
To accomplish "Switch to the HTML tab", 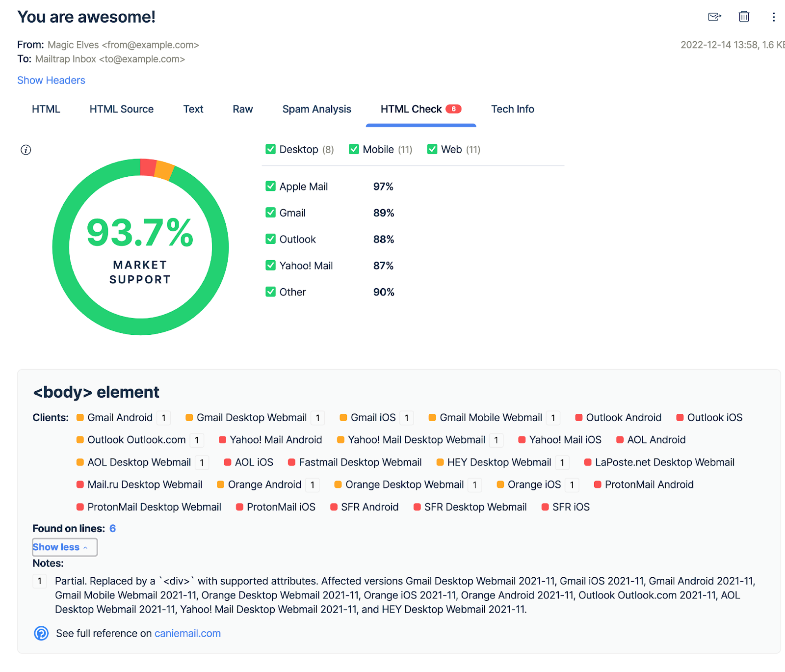I will click(46, 109).
